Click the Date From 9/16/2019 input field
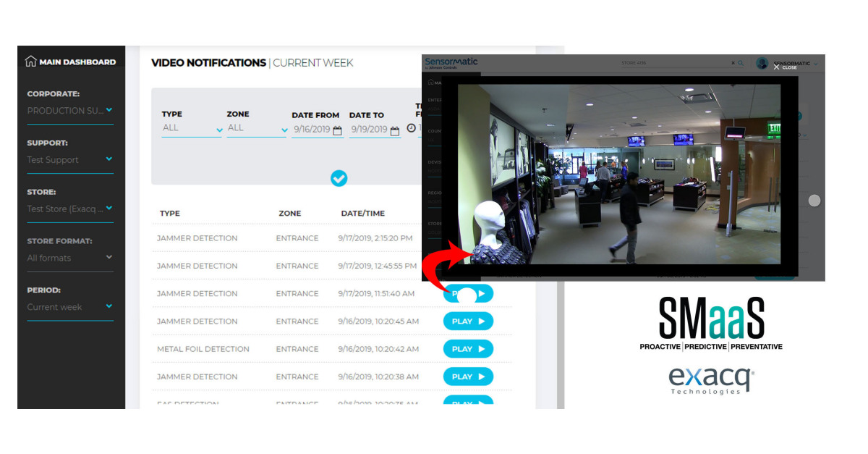 coord(312,131)
